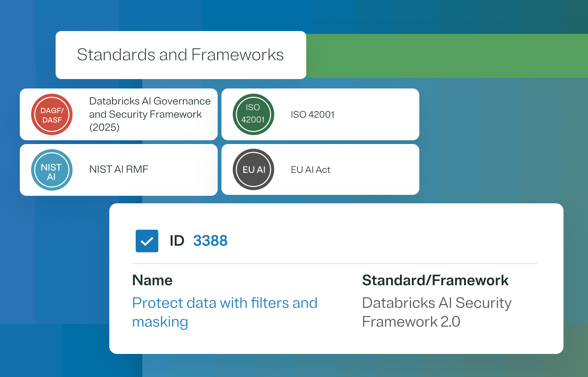This screenshot has width=588, height=377.
Task: Open the EU AI Act card
Action: coord(320,169)
